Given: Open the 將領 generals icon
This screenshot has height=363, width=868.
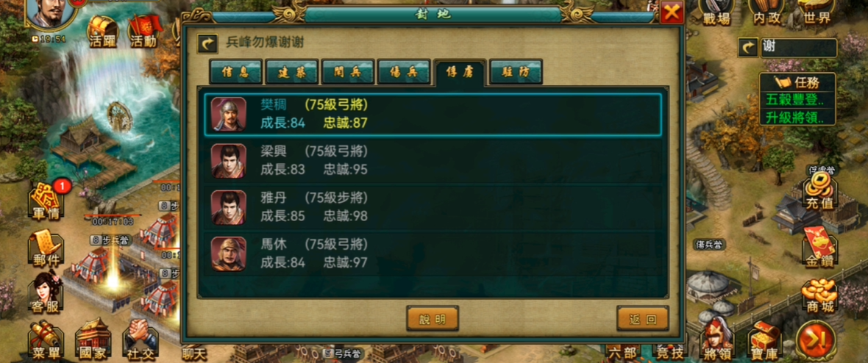Looking at the screenshot, I should (x=717, y=339).
